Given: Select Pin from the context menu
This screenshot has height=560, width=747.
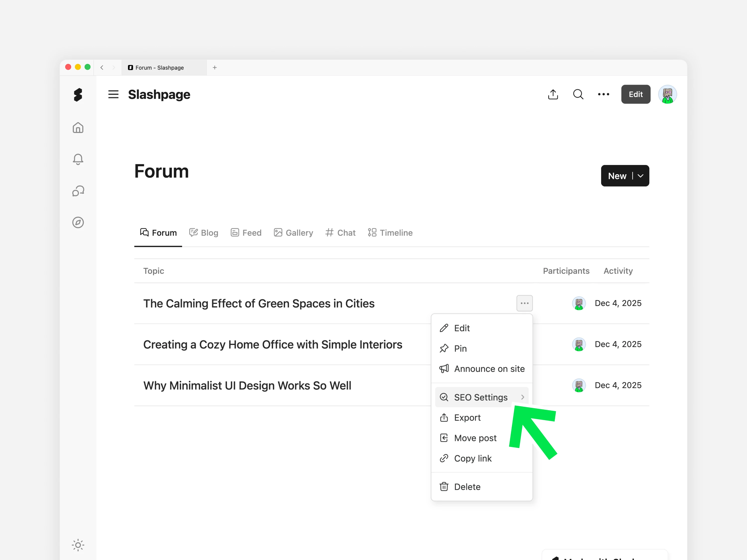Looking at the screenshot, I should tap(460, 348).
